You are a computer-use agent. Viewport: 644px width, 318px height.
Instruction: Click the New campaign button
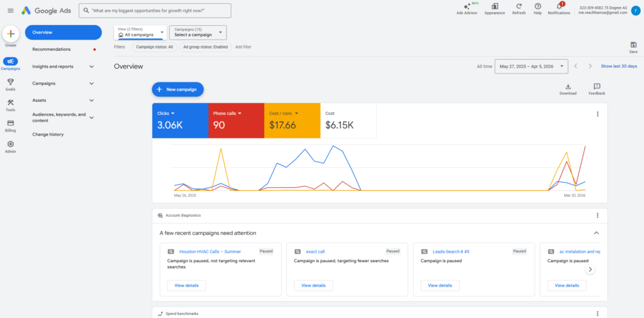[178, 89]
